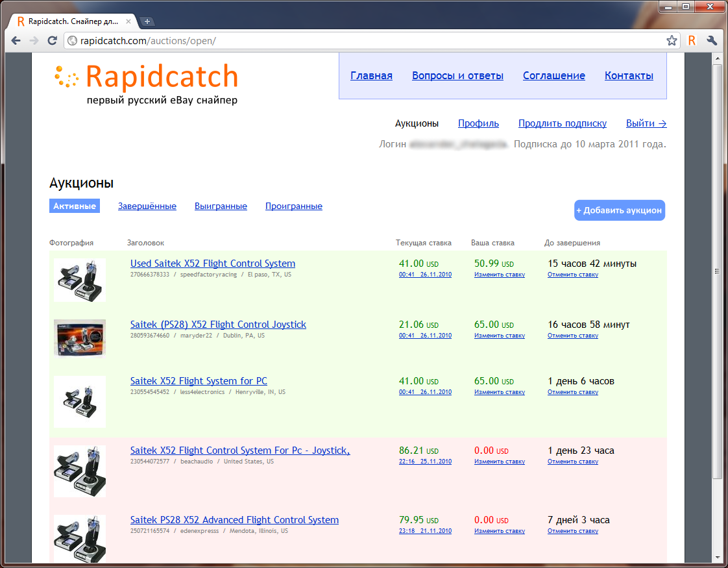Click Отменить ставку for 15 часов 42 минуты row

click(573, 275)
